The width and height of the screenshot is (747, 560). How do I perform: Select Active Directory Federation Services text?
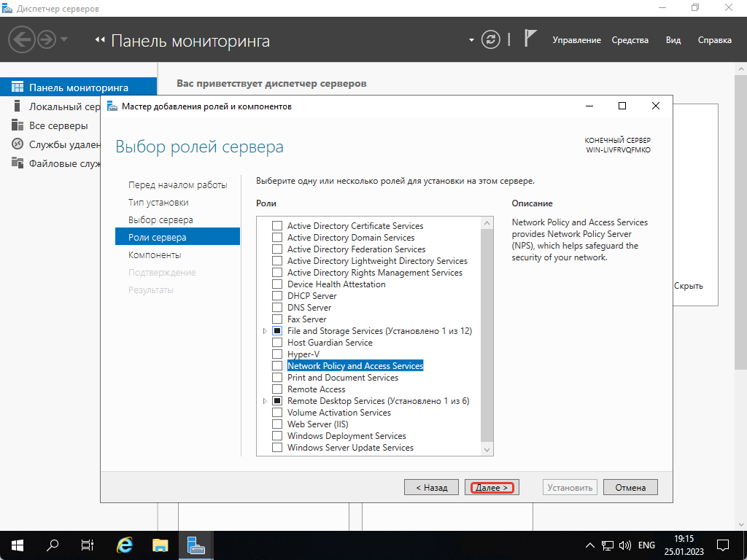356,249
